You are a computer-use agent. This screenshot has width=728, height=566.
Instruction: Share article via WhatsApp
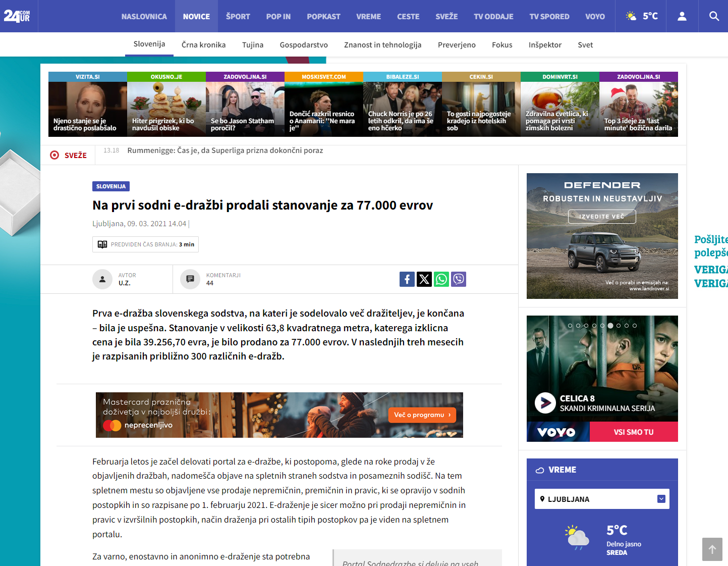441,279
